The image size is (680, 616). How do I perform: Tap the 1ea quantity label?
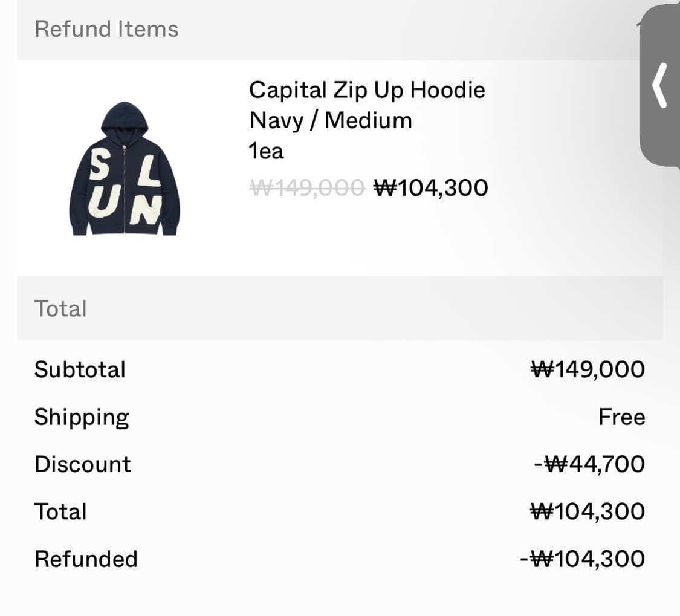tap(266, 151)
